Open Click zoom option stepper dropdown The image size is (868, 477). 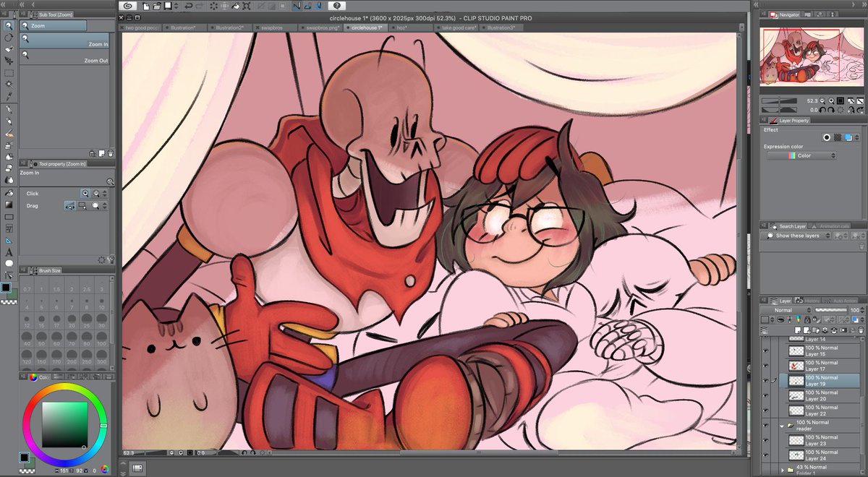click(105, 194)
